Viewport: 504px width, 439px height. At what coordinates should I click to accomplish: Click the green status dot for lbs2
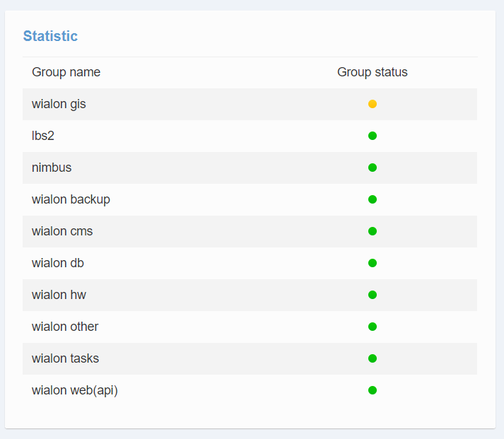coord(373,136)
